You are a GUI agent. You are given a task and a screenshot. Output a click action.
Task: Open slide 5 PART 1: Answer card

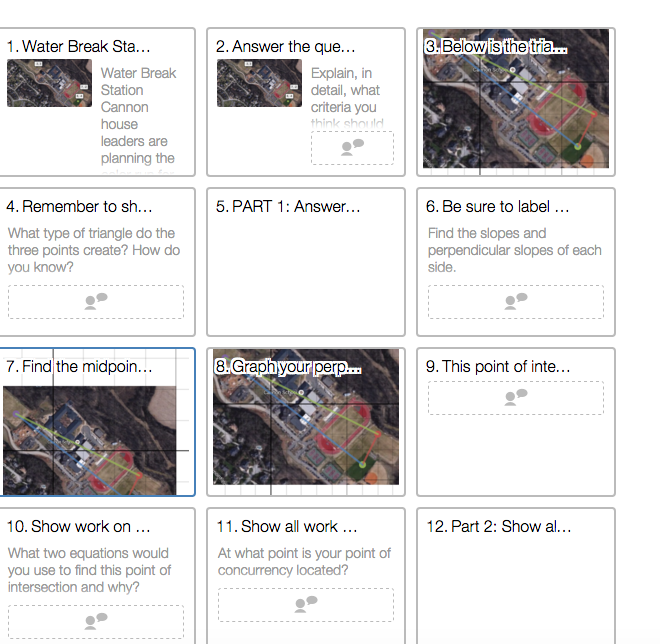(x=306, y=262)
